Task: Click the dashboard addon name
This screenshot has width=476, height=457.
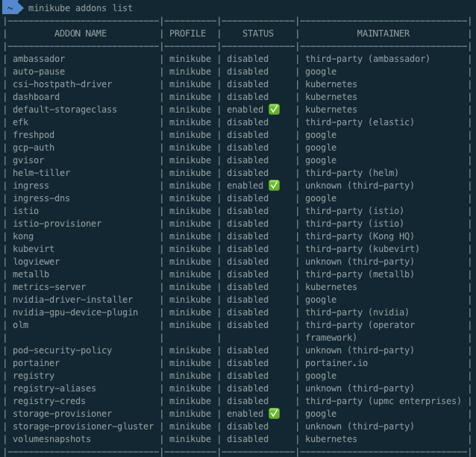Action: (36, 97)
